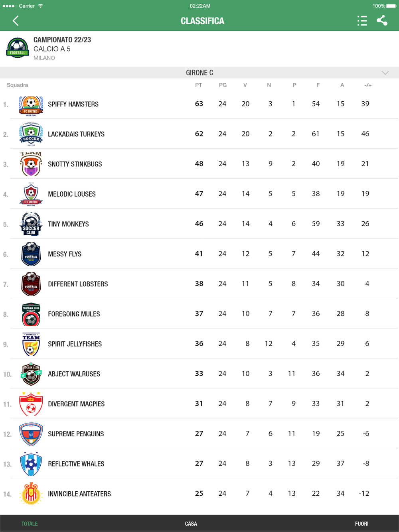This screenshot has width=399, height=532.
Task: Tap Invincible Anteaters team crest
Action: point(31,494)
